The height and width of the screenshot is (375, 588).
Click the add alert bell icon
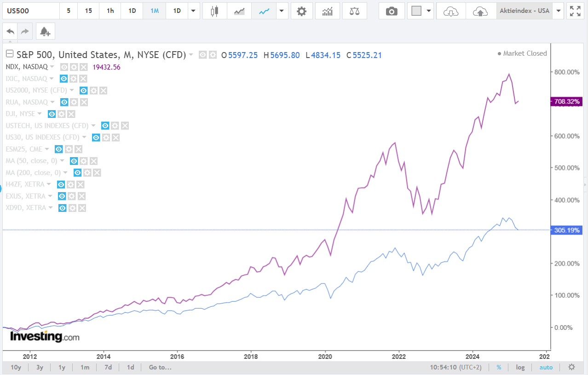pyautogui.click(x=45, y=31)
